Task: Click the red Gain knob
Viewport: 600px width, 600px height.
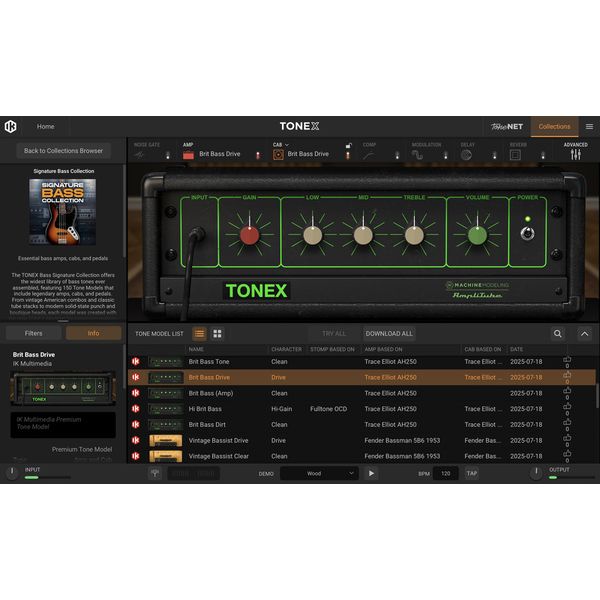Action: 249,235
